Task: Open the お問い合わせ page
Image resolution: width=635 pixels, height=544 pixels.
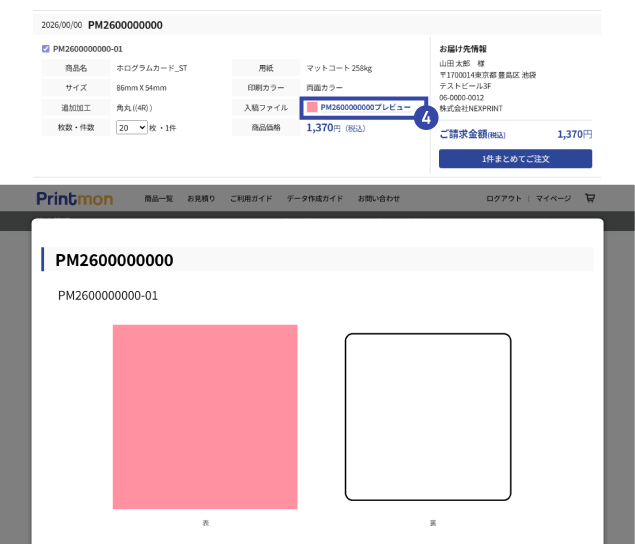Action: [378, 199]
